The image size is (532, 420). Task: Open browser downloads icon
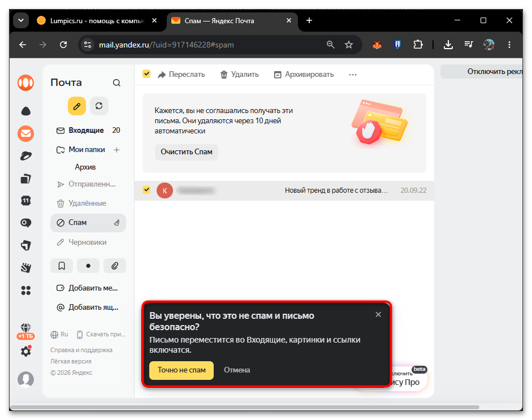pos(448,45)
